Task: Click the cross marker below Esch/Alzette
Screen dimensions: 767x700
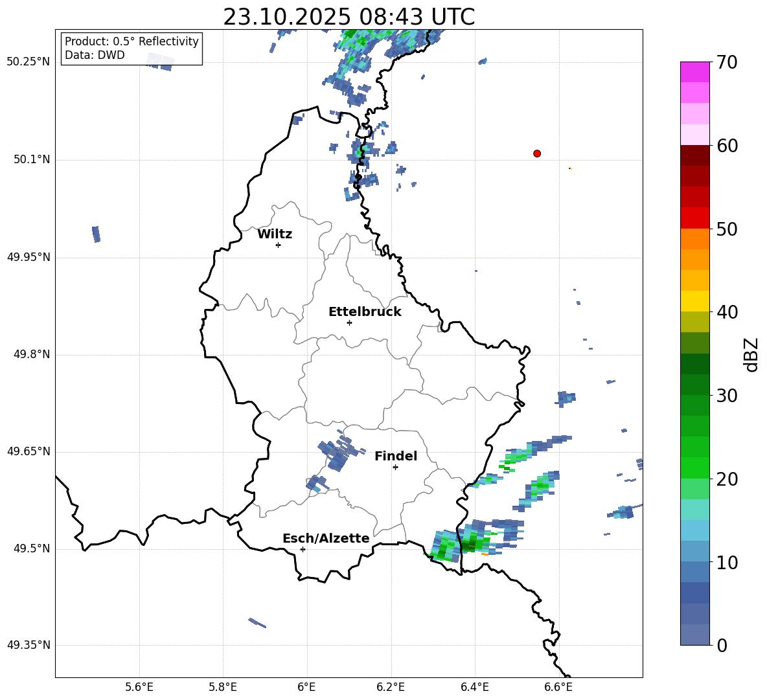Action: (303, 549)
